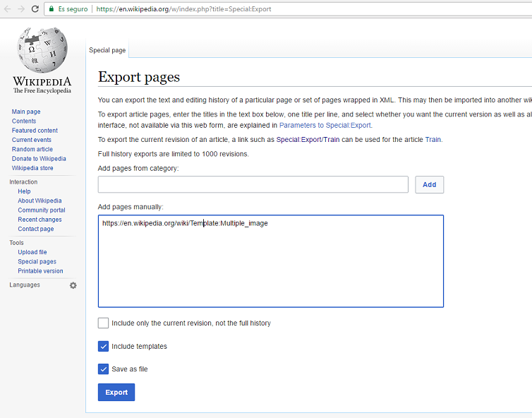Click the browser forward arrow
The width and height of the screenshot is (532, 418).
click(x=21, y=9)
